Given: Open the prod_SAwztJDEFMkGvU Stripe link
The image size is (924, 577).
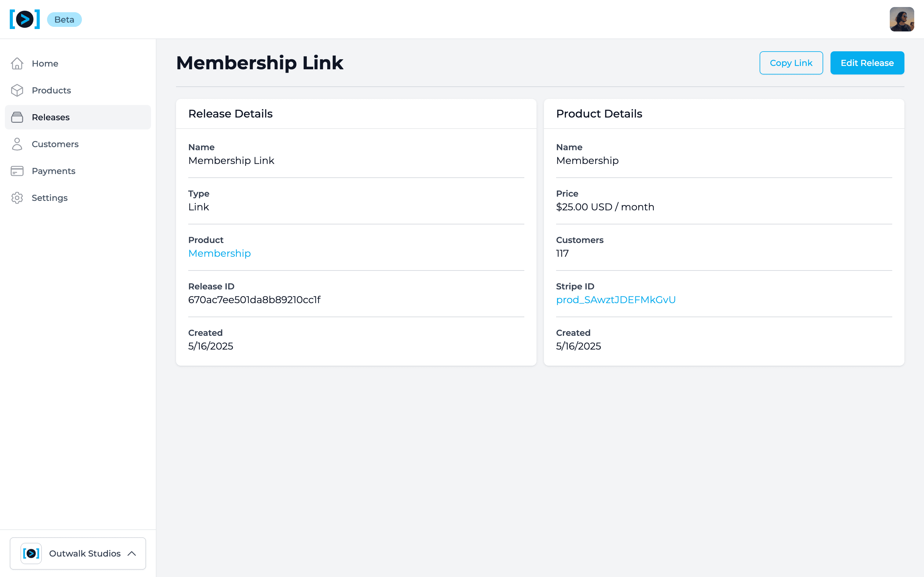Looking at the screenshot, I should [x=615, y=300].
